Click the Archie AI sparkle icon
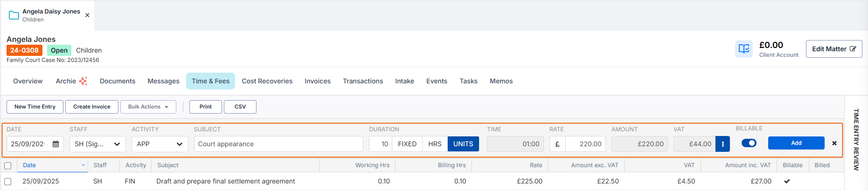The width and height of the screenshot is (868, 190). tap(83, 81)
